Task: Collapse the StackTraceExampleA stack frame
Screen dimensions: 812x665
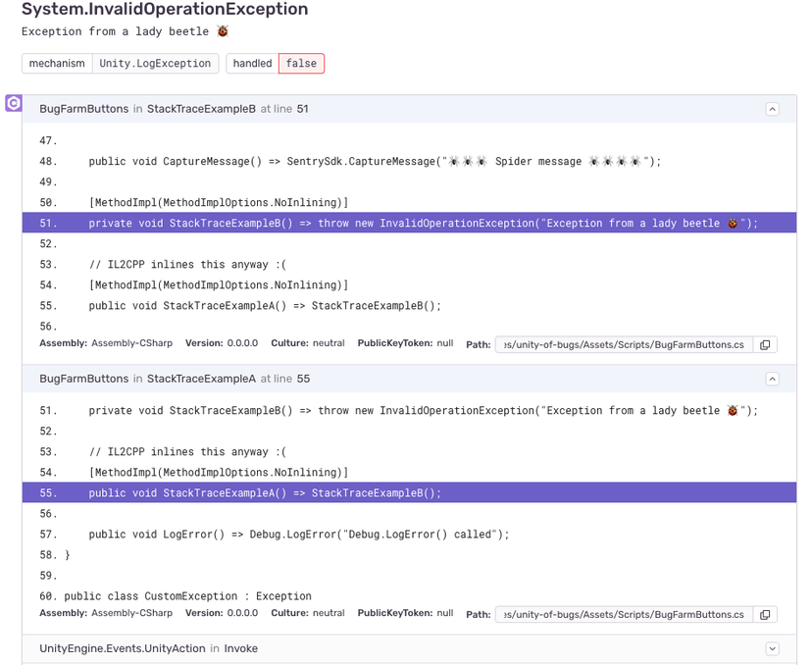Action: [x=772, y=379]
